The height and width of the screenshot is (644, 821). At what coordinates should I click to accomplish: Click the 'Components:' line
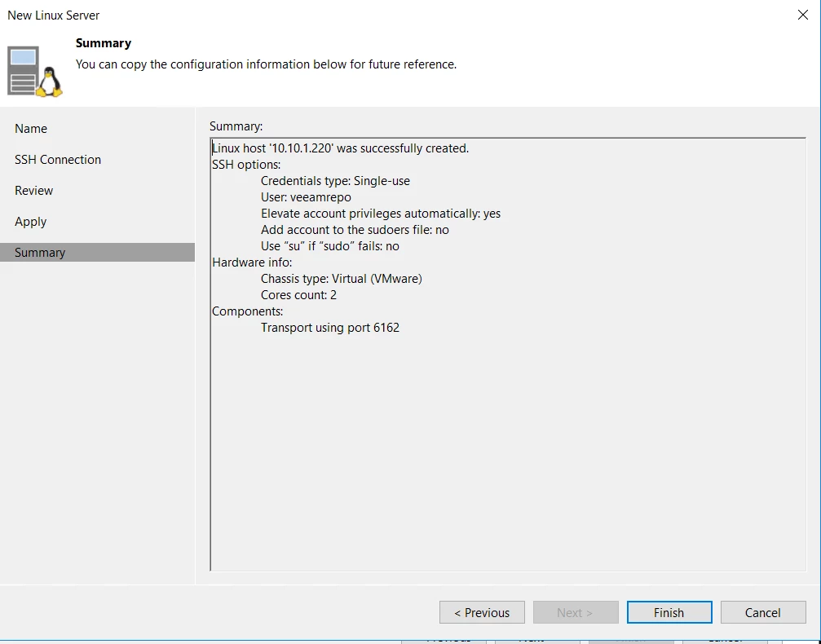click(247, 311)
